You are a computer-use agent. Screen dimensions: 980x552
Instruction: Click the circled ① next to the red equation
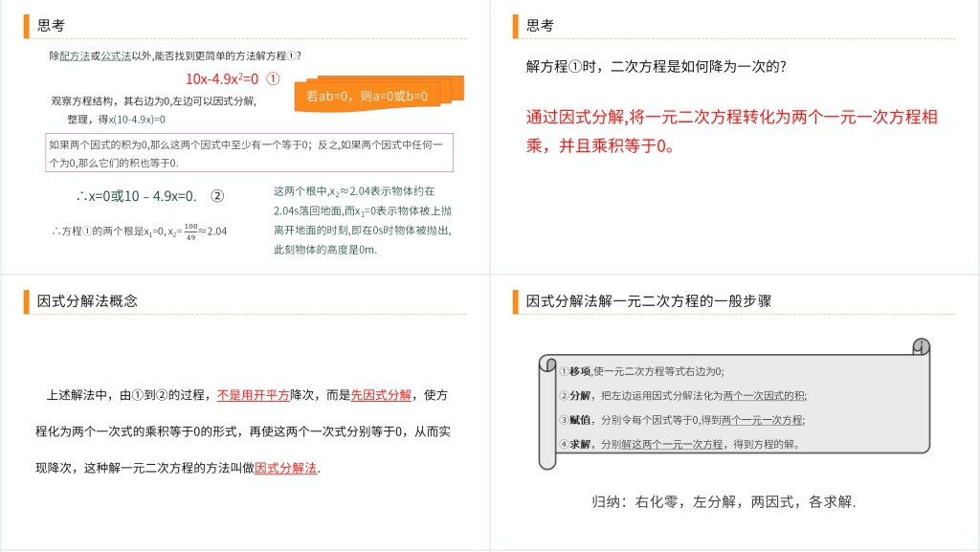point(273,78)
